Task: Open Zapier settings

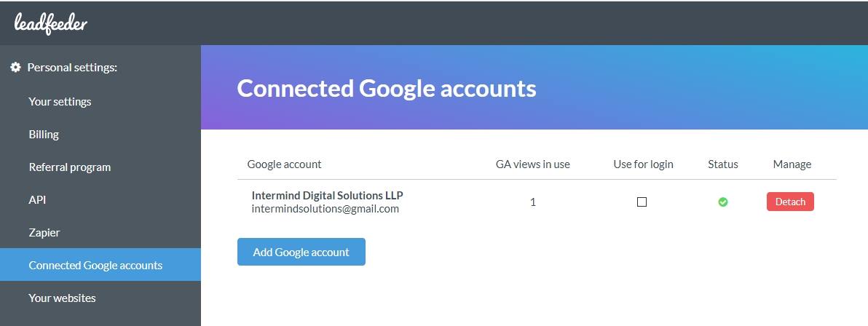Action: 44,232
